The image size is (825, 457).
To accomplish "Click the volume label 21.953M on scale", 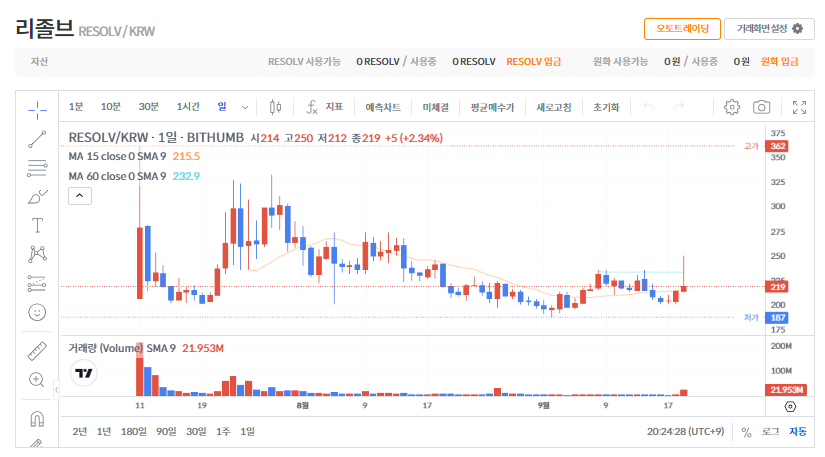I will click(x=786, y=390).
